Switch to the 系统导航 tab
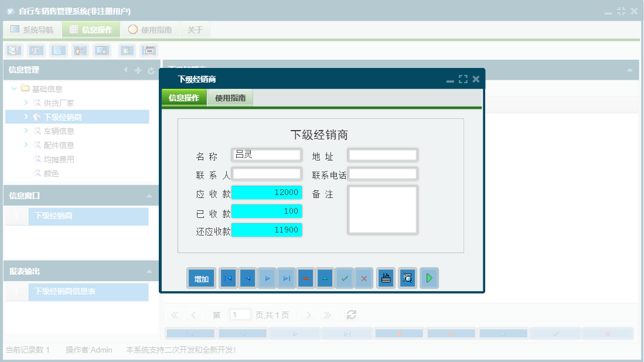 (32, 29)
